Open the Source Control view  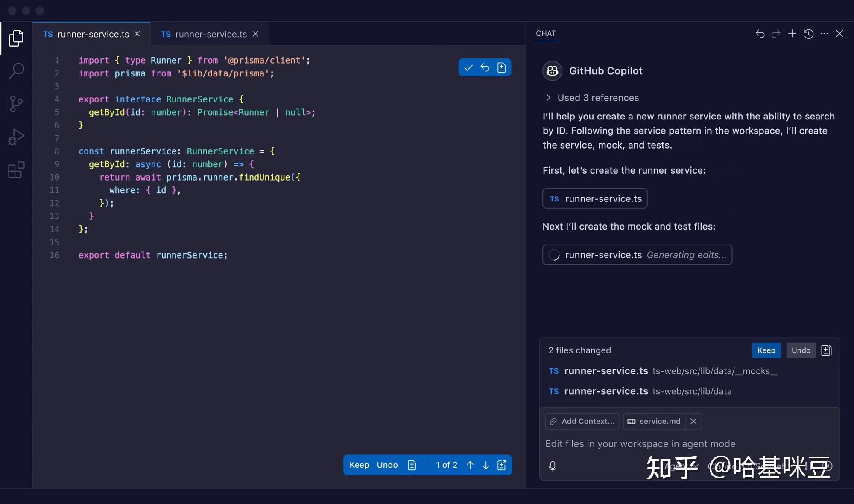16,104
